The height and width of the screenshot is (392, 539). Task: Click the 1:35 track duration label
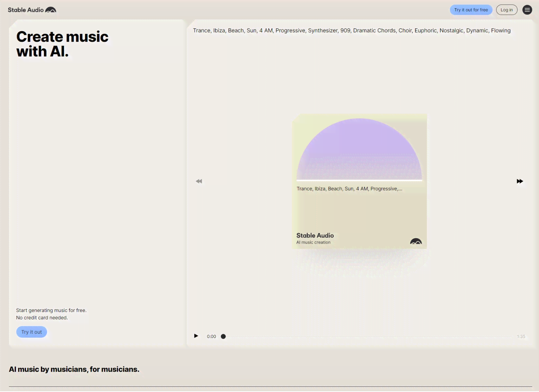(x=521, y=336)
